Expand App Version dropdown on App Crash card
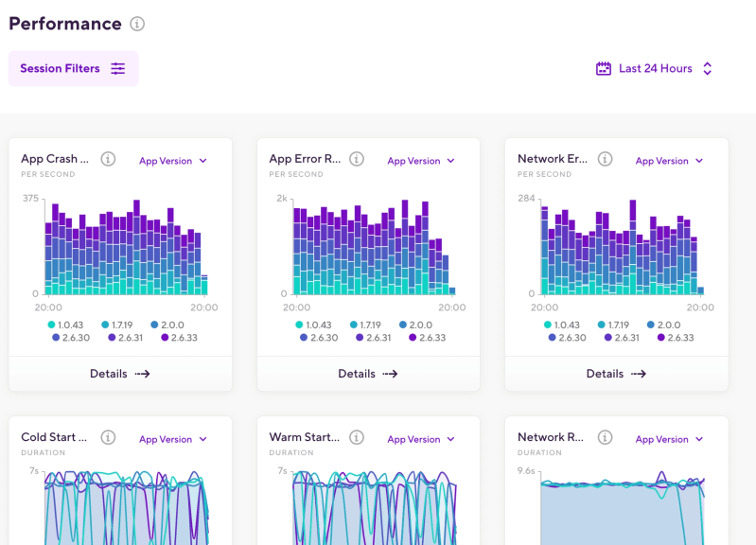 pyautogui.click(x=173, y=161)
